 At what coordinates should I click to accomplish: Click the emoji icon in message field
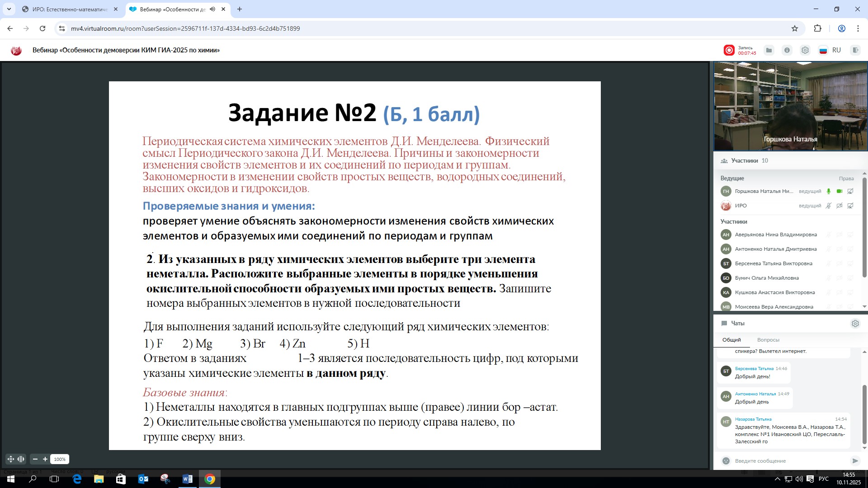(726, 461)
